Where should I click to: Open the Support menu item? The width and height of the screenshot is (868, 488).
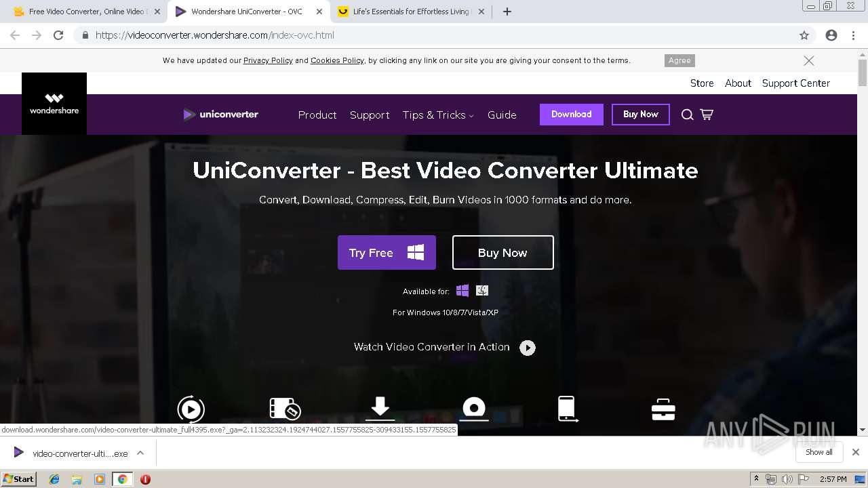tap(370, 115)
